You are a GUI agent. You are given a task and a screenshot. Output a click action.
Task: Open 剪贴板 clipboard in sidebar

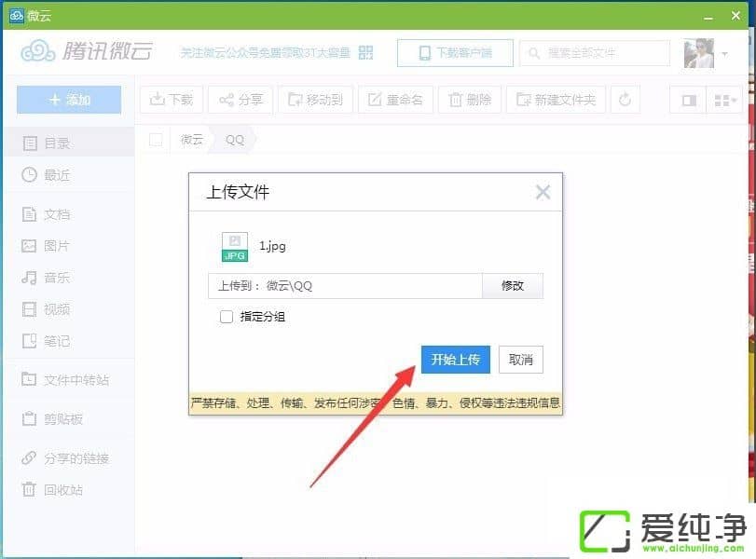pyautogui.click(x=63, y=419)
